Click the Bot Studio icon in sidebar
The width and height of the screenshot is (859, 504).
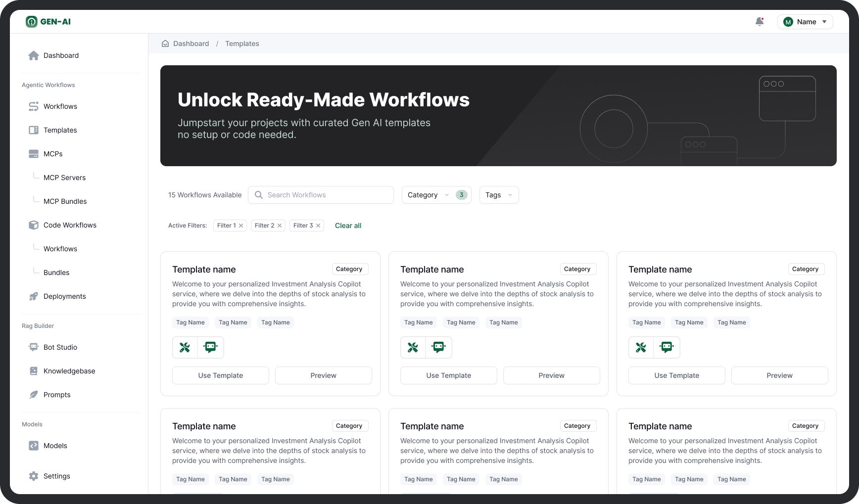[34, 347]
